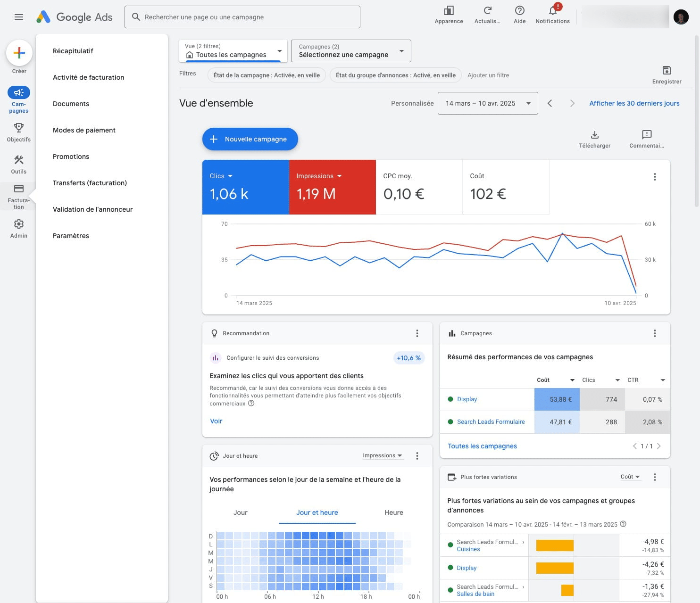Open Validation de l'annonceur
The image size is (700, 603).
[x=93, y=209]
